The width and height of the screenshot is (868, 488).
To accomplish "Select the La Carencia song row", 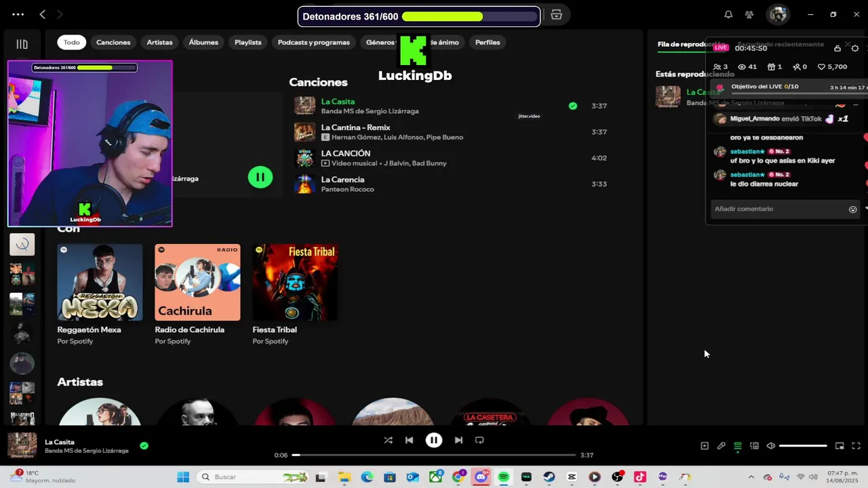I will 450,184.
